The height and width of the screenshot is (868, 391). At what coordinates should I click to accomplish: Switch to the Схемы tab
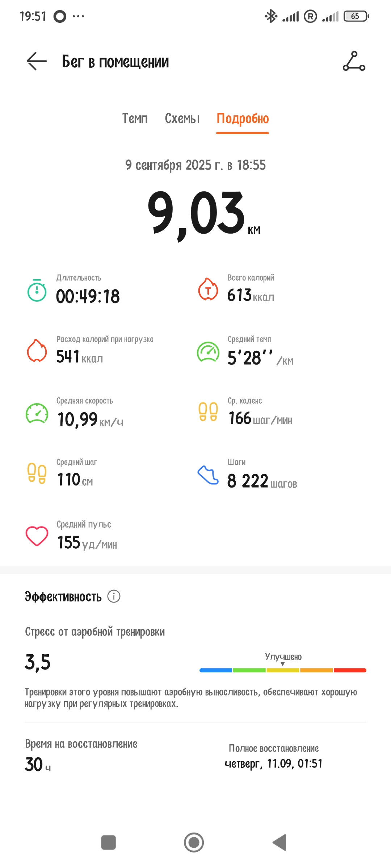(182, 118)
